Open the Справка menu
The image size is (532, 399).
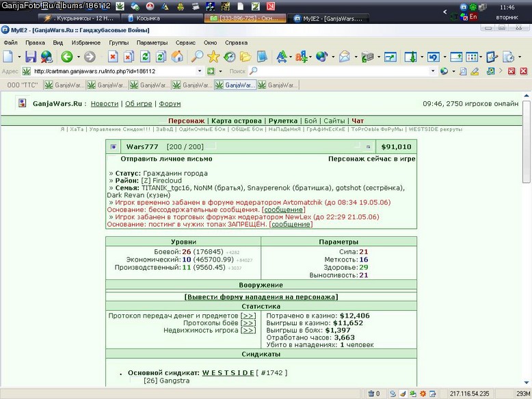click(236, 43)
